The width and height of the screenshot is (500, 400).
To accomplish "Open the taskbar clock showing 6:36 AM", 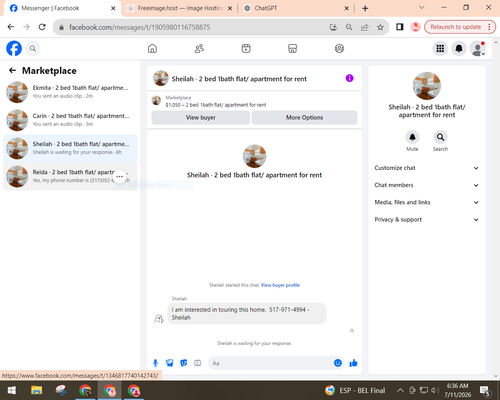I will tap(457, 390).
